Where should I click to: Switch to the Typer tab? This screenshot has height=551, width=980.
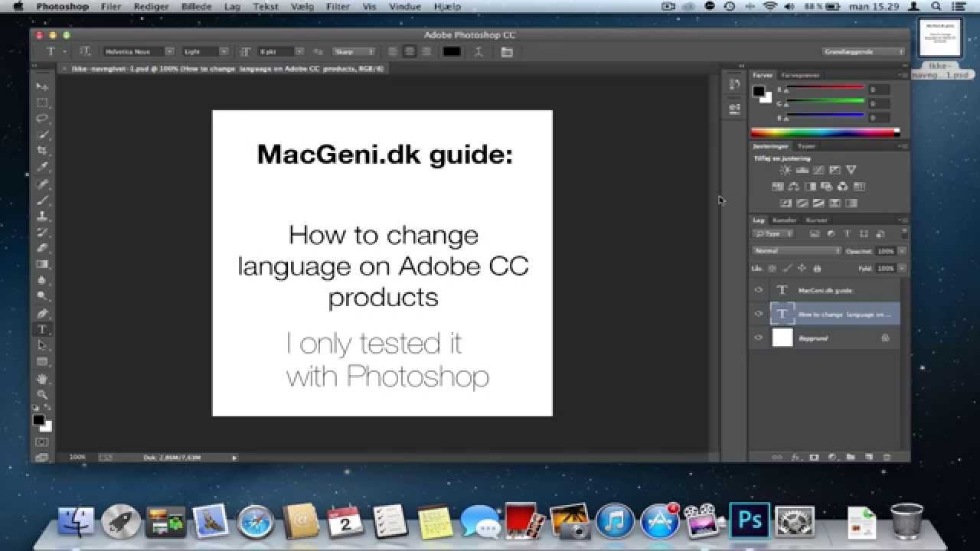coord(806,145)
